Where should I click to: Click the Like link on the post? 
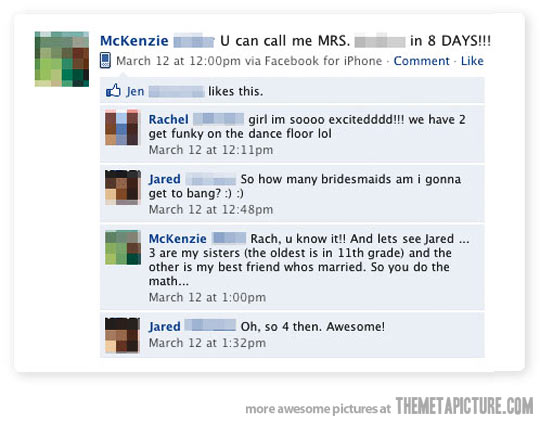(472, 61)
